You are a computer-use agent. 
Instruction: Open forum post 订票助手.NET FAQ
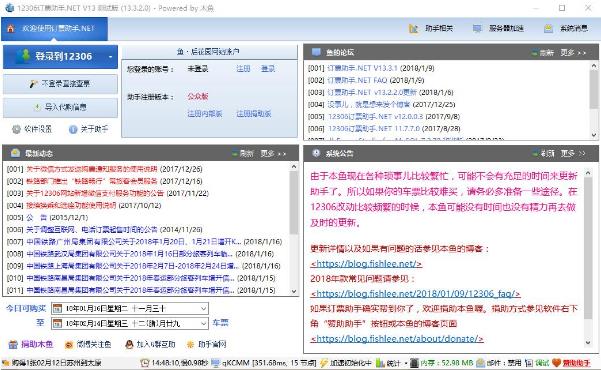point(357,80)
